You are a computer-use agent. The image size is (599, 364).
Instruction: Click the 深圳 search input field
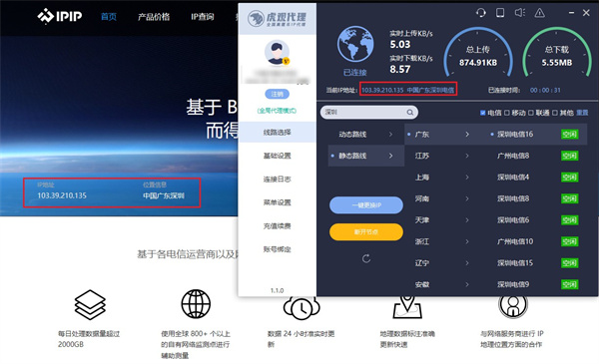pos(369,112)
